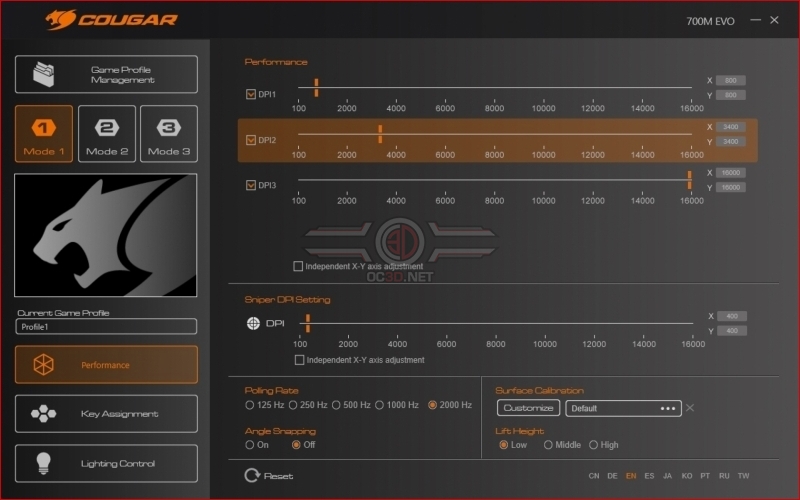
Task: Open the Key Assignment section
Action: tap(106, 414)
